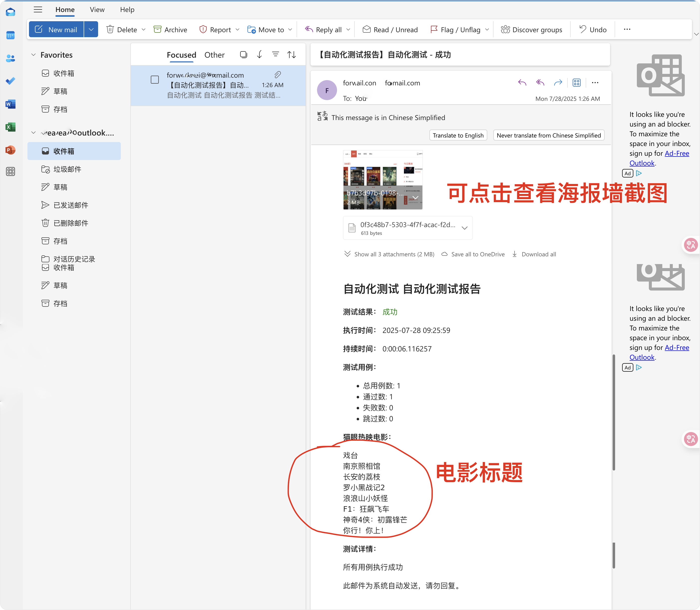Open the Apps grid icon in message header
700x610 pixels.
576,82
